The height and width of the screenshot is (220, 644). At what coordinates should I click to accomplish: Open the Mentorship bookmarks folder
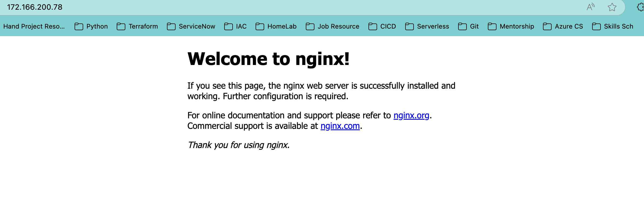tap(511, 26)
